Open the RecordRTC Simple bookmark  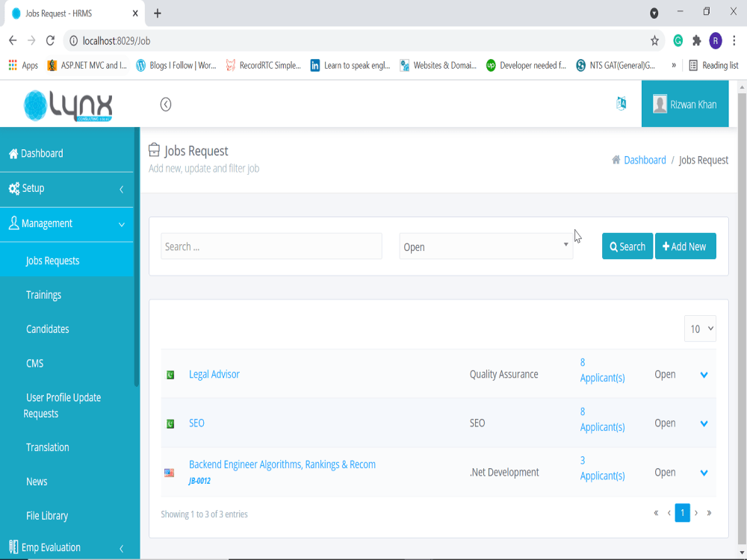click(264, 65)
